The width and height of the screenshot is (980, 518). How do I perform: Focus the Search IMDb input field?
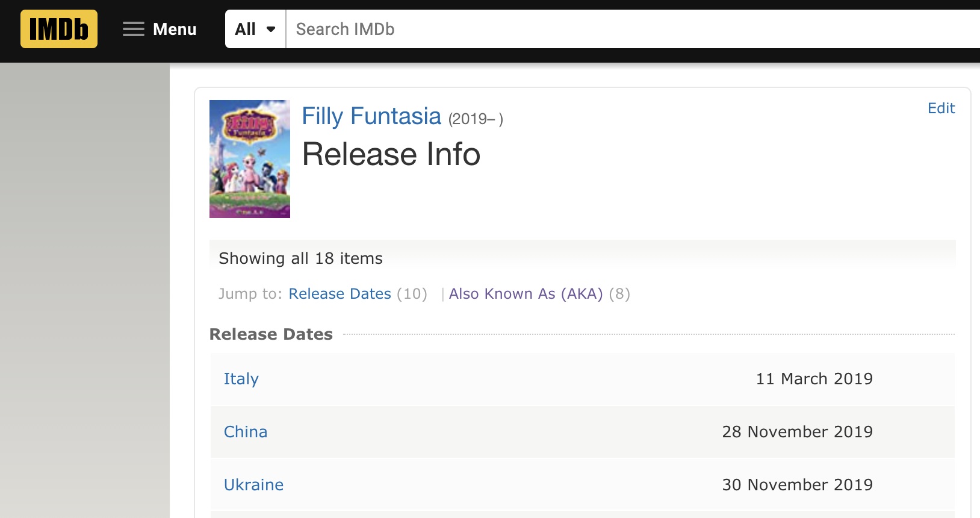(633, 29)
